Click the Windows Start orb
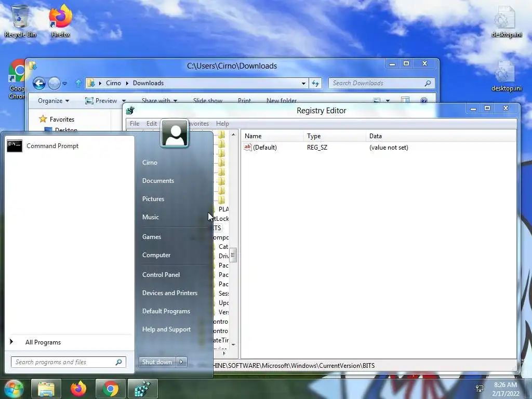This screenshot has height=399, width=532. pyautogui.click(x=14, y=389)
